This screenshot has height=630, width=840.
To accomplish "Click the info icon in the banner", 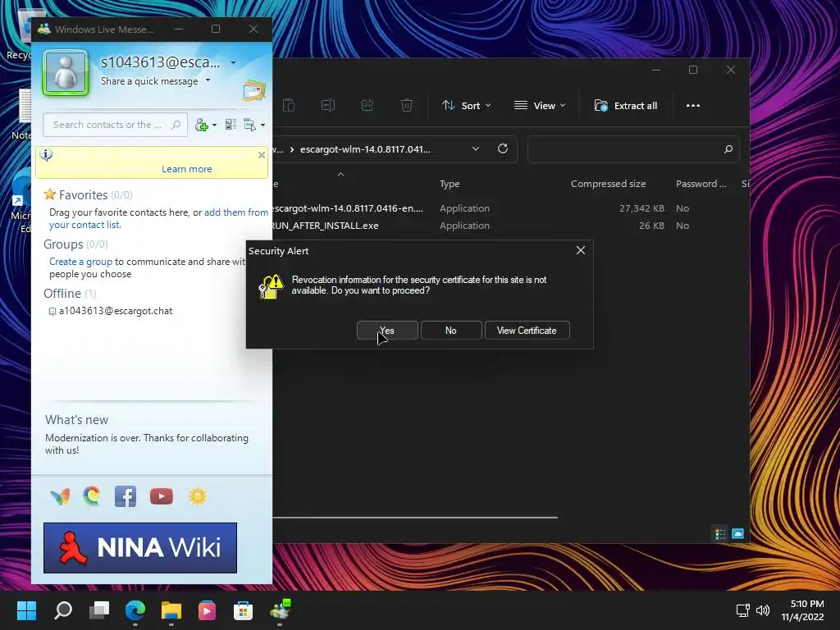I will [x=46, y=155].
